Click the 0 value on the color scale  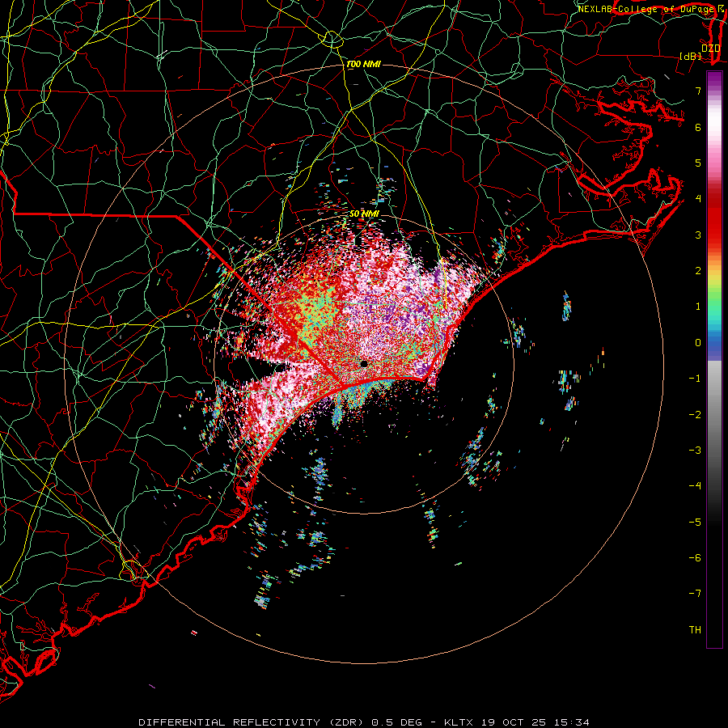tap(698, 343)
